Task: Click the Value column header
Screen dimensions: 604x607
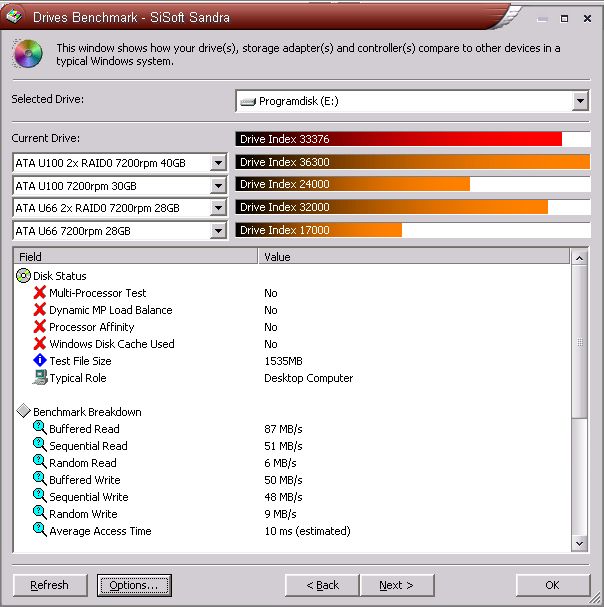Action: (414, 257)
